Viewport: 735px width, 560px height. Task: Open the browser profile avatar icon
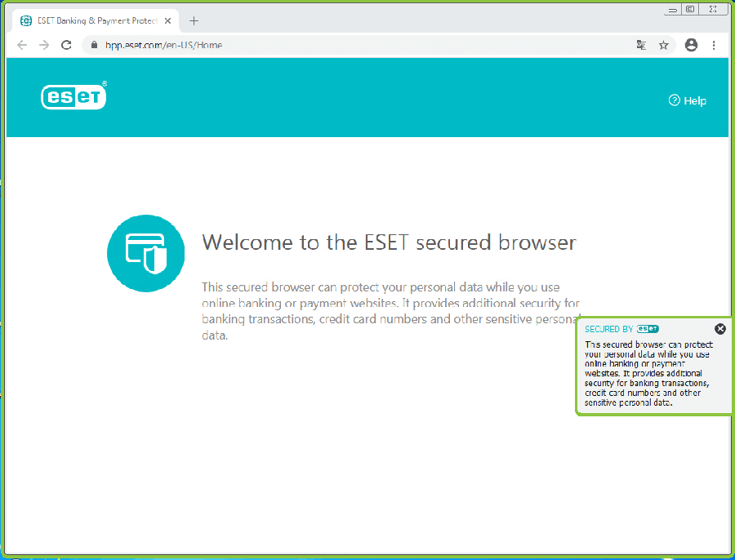click(691, 46)
